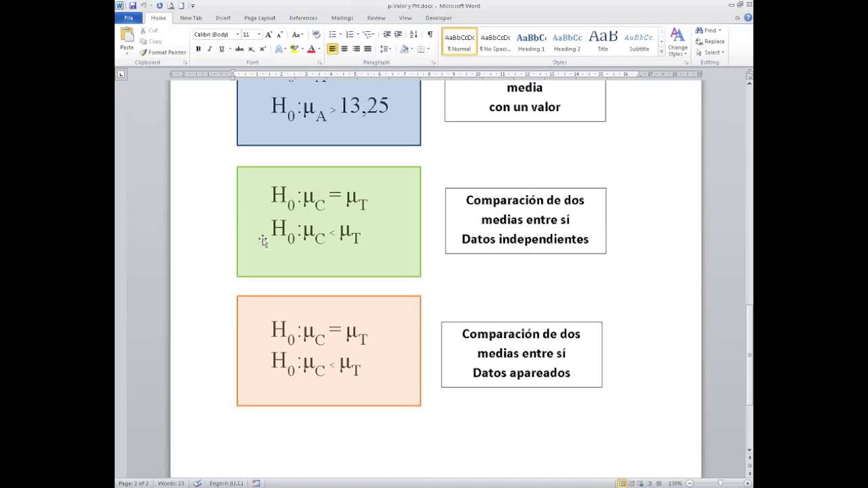This screenshot has height=488, width=868.
Task: Open Change Case Aa dropdown
Action: click(297, 35)
